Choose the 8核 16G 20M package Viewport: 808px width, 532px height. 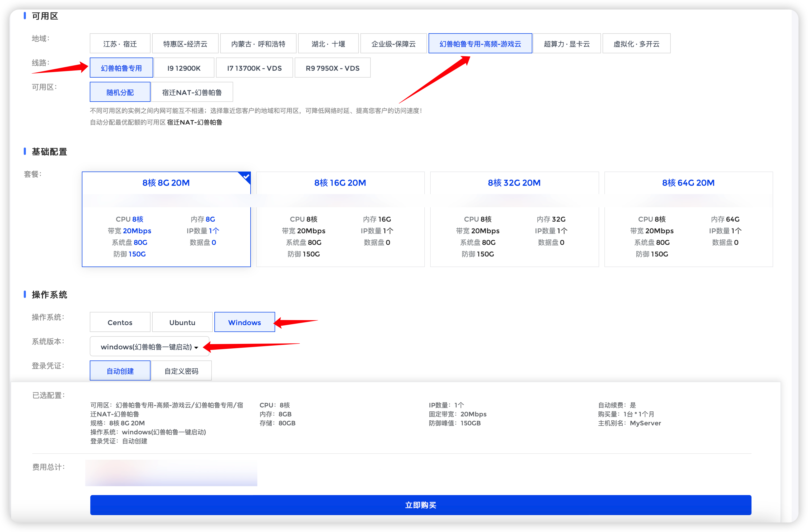340,219
